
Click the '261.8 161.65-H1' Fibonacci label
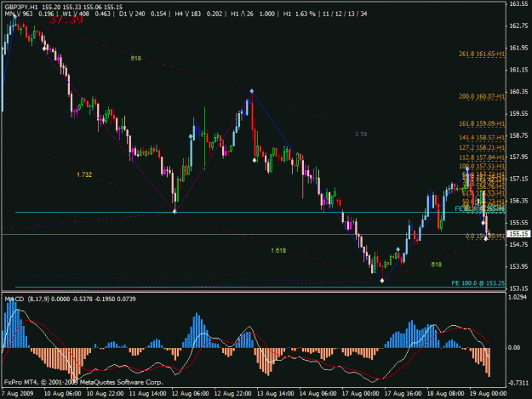(482, 54)
